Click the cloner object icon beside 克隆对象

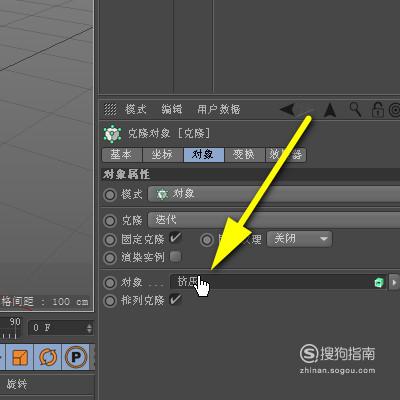(112, 133)
